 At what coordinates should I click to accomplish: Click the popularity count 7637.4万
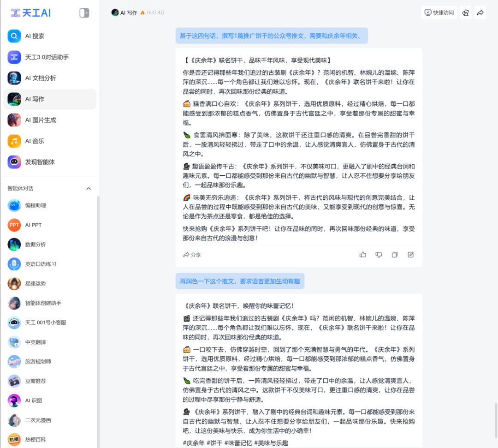(155, 13)
